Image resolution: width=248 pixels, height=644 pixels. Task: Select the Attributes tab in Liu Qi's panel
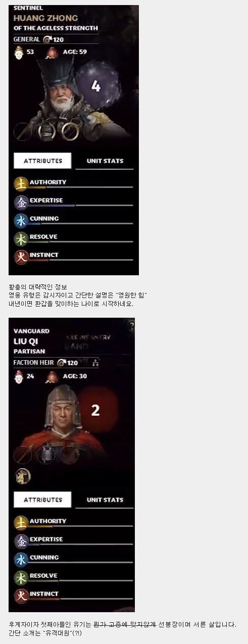(x=43, y=500)
